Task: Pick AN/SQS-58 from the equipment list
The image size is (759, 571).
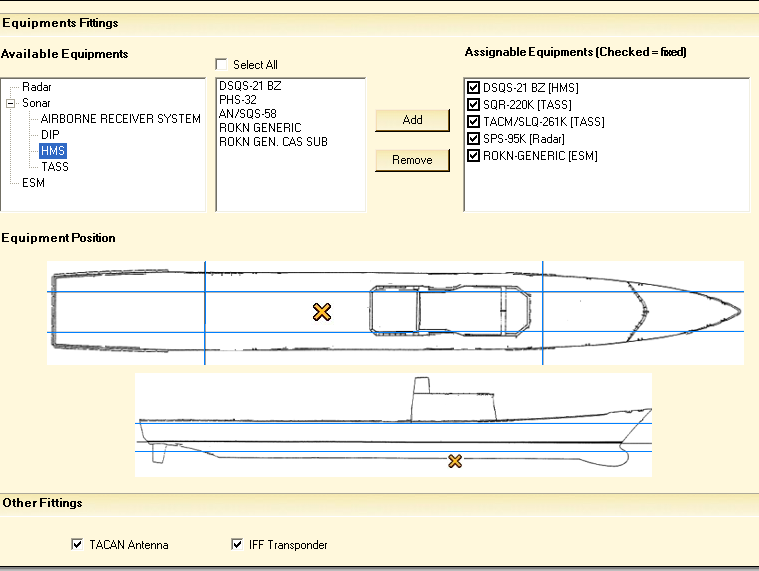Action: 248,114
